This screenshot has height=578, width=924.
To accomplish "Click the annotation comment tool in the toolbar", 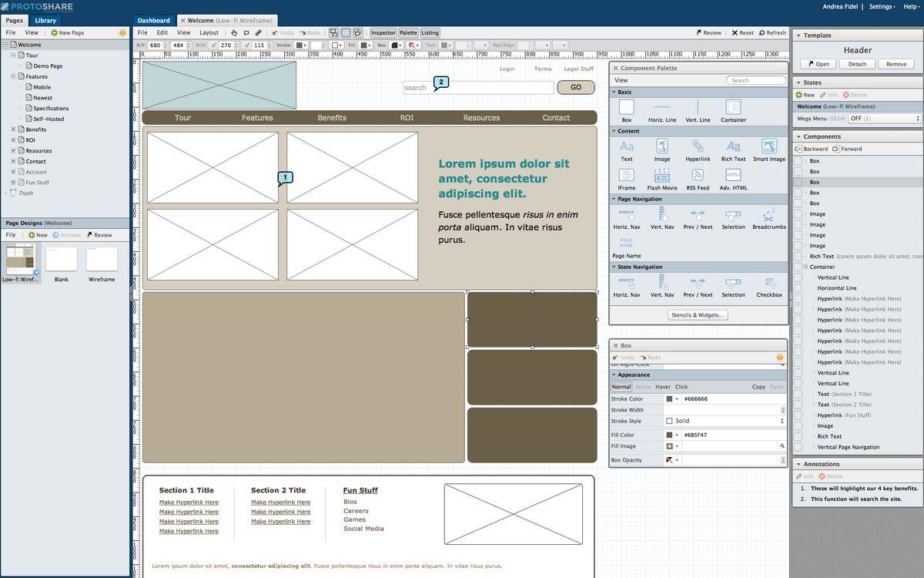I will click(246, 33).
